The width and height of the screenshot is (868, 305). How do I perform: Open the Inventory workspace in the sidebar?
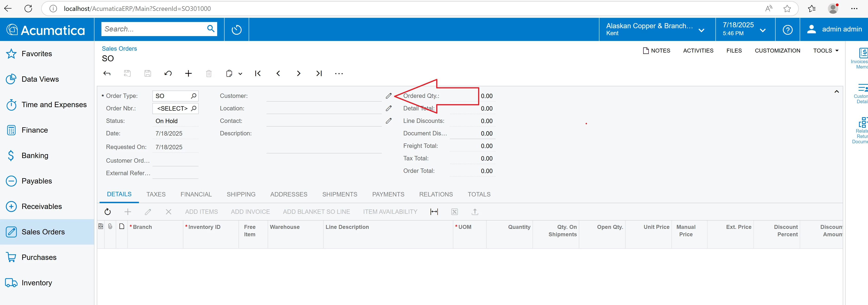click(x=36, y=283)
